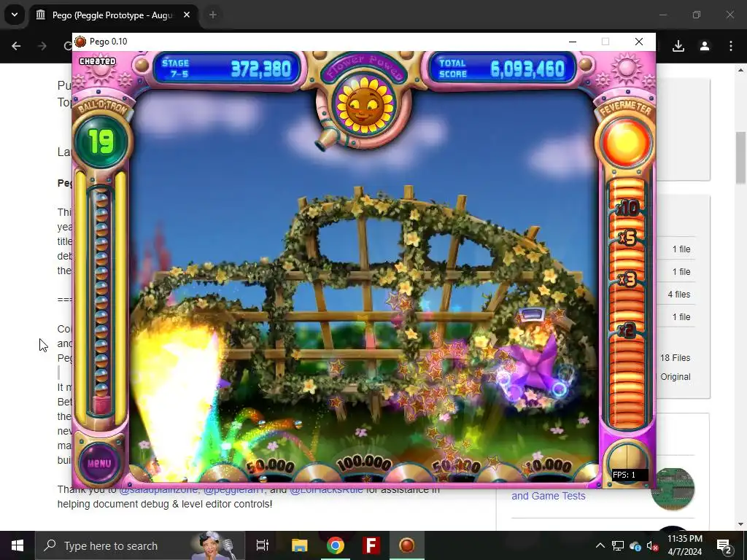The image size is (747, 560).
Task: Click the Ball-O-Tron counter showing 19
Action: pos(101,141)
